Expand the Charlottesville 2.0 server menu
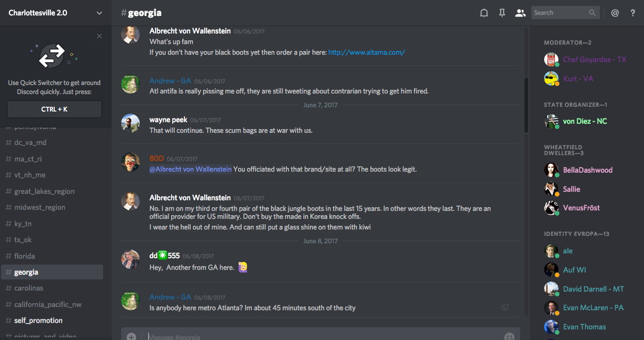 99,13
